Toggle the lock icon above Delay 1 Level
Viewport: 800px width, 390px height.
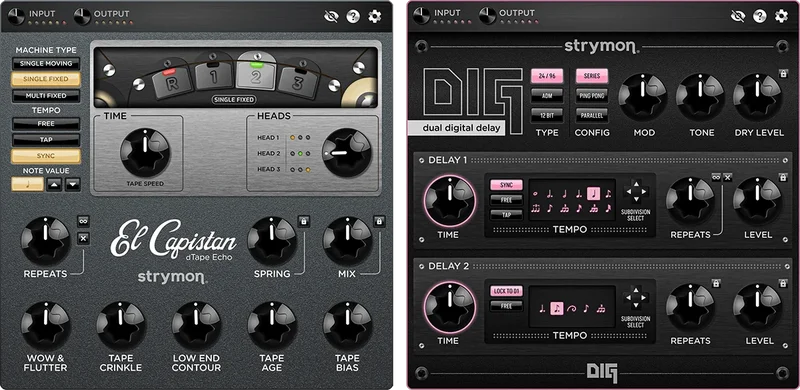[783, 177]
